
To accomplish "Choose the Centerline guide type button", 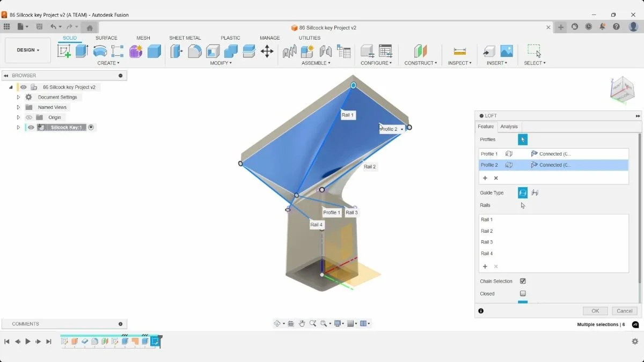I will click(x=535, y=193).
